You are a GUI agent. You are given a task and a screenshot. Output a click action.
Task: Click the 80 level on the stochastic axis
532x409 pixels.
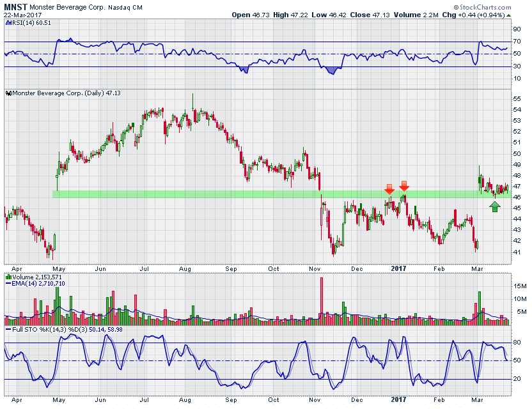(517, 343)
